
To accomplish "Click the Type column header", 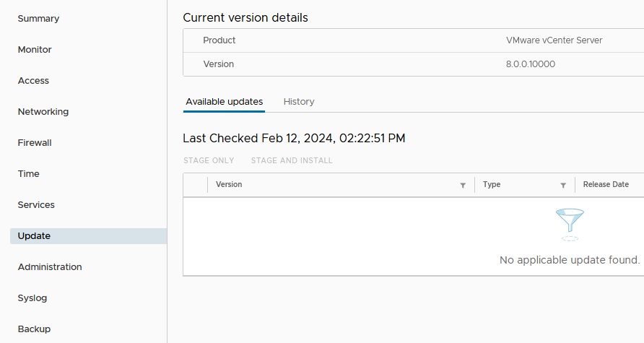I will (492, 185).
